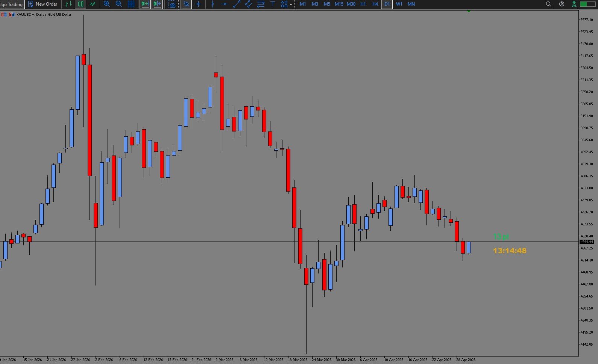Switch to MN monthly timeframe
Viewport: 598px width, 364px height.
411,4
